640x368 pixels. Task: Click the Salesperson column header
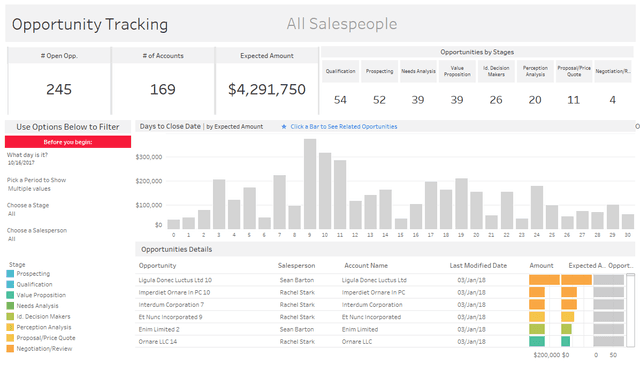[296, 266]
